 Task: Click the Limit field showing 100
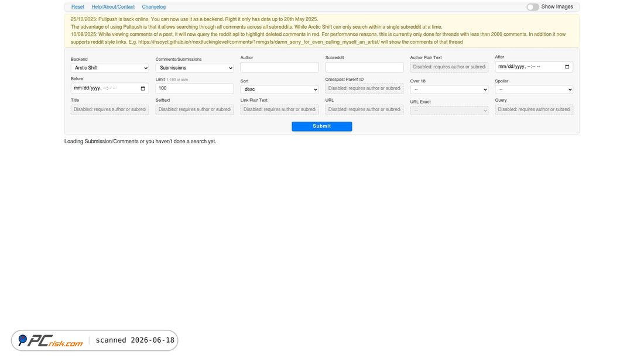point(195,88)
